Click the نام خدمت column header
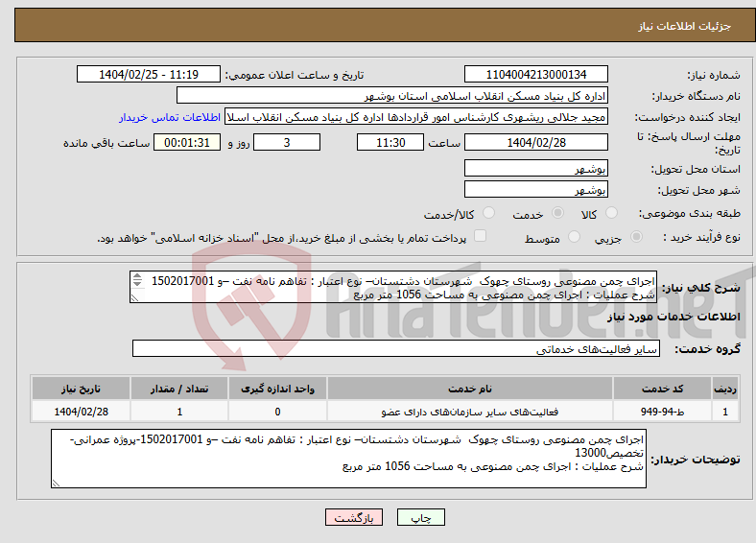 [470, 389]
